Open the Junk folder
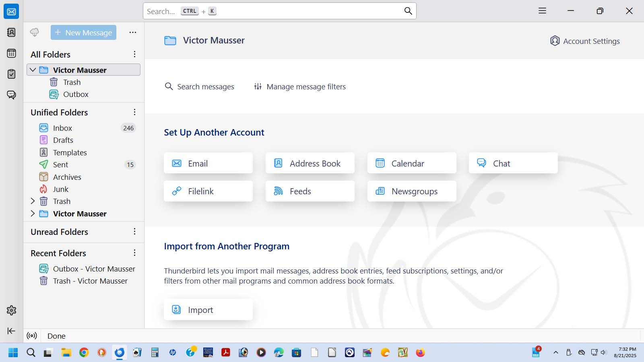The image size is (644, 362). (83, 189)
